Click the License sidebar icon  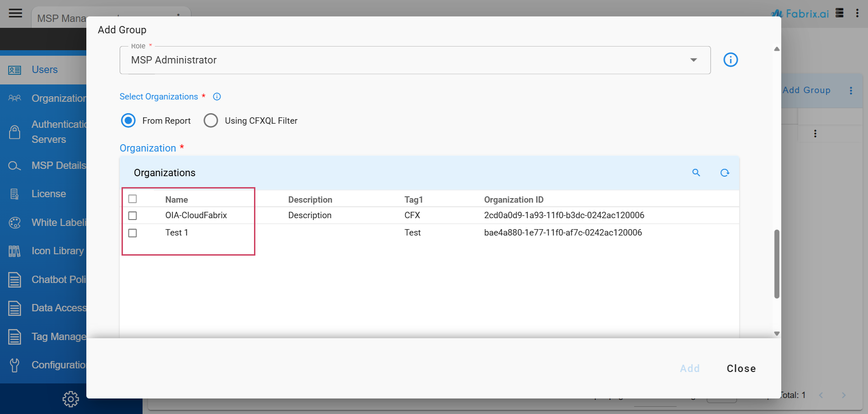coord(15,194)
